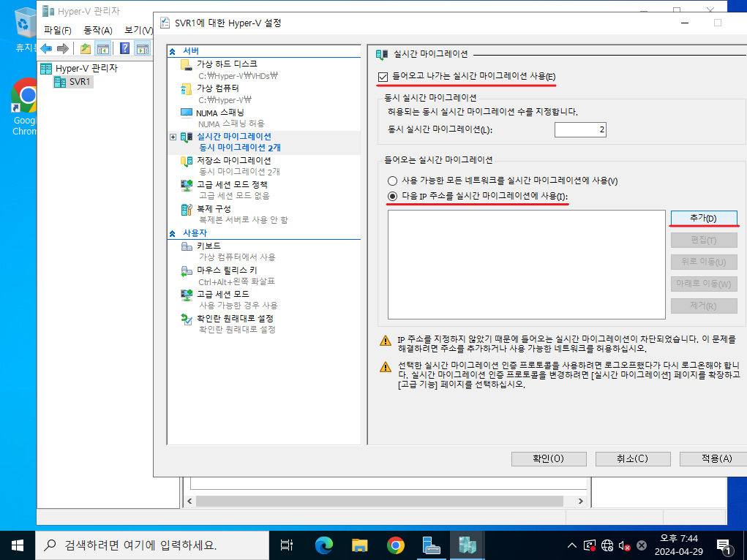Image resolution: width=747 pixels, height=560 pixels.
Task: Select 다음 IP 주소를 사용 radio option
Action: click(392, 196)
